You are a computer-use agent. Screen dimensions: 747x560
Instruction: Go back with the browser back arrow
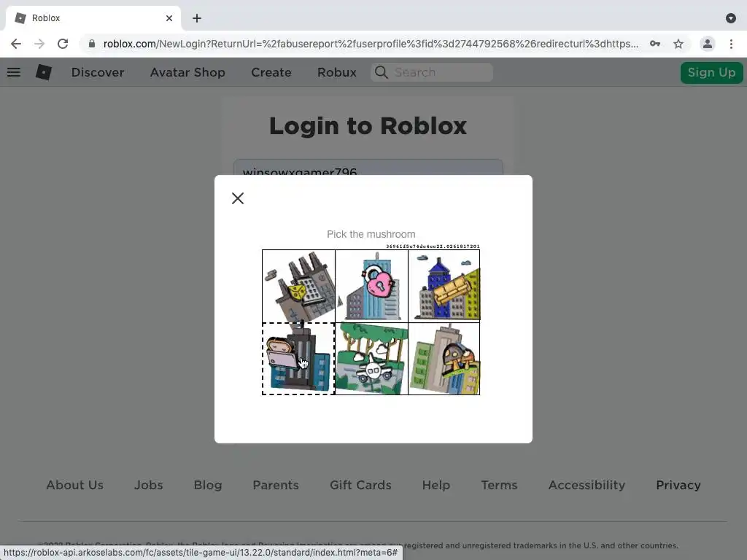[x=16, y=44]
